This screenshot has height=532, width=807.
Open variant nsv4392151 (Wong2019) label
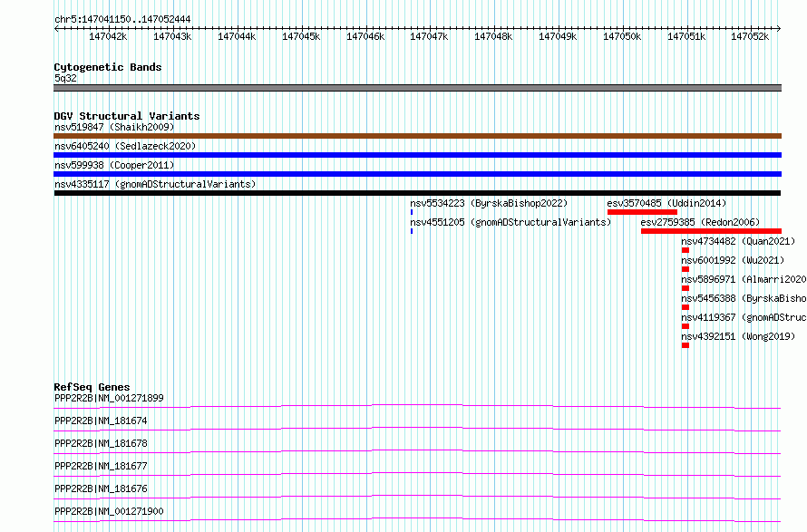click(x=738, y=336)
